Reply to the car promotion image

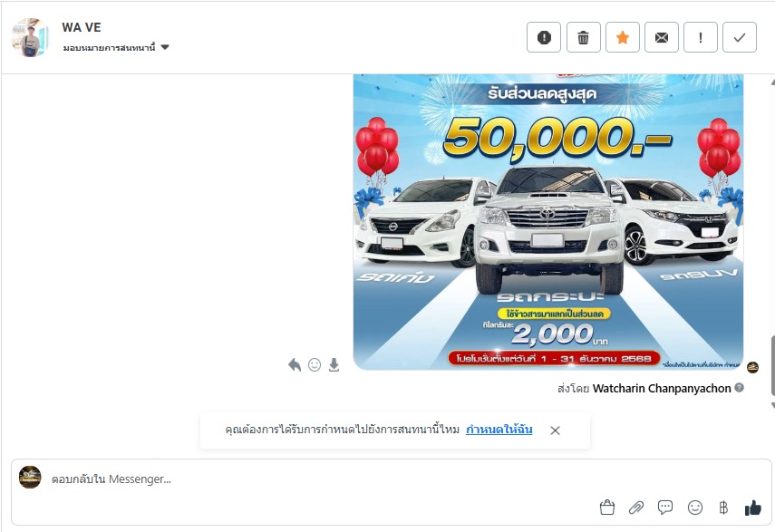[295, 365]
